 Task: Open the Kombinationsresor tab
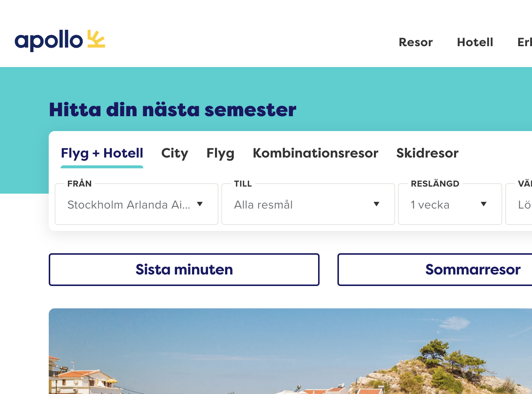(315, 153)
